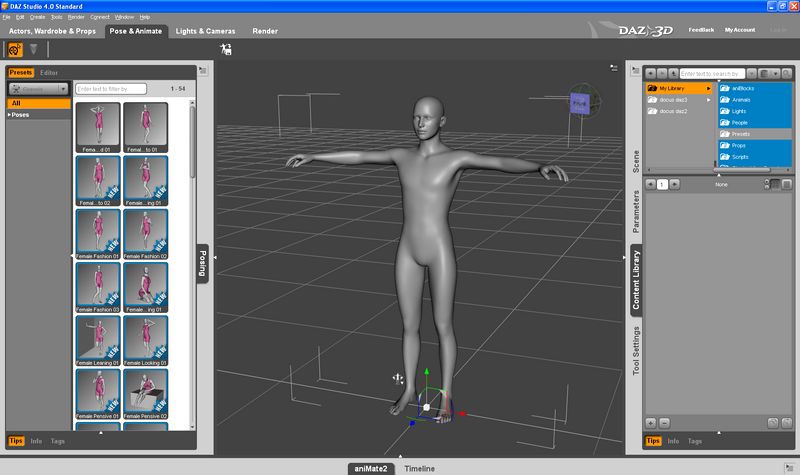Viewport: 800px width, 475px height.
Task: Switch to Lights & Cameras tab
Action: 205,31
